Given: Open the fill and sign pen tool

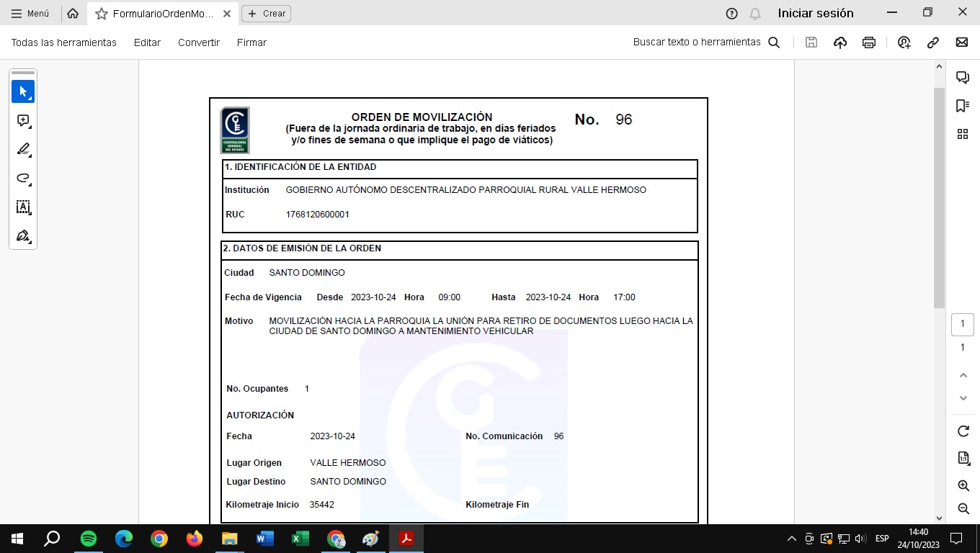Looking at the screenshot, I should click(23, 236).
